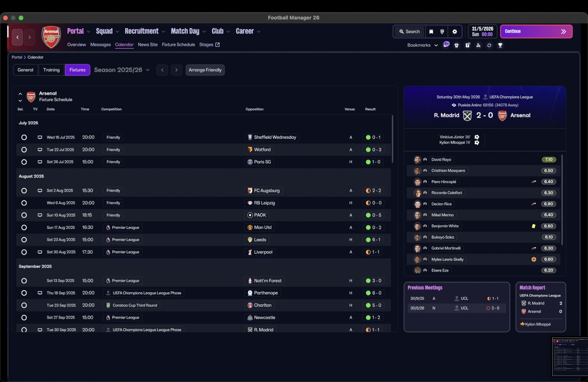
Task: Open the Bookmarks dropdown
Action: (423, 45)
